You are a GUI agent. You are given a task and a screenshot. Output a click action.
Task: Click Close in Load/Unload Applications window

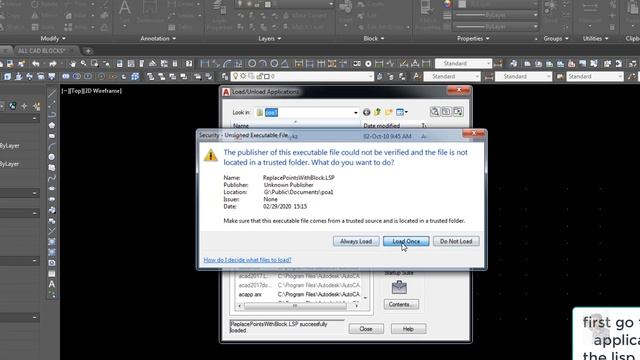[366, 329]
